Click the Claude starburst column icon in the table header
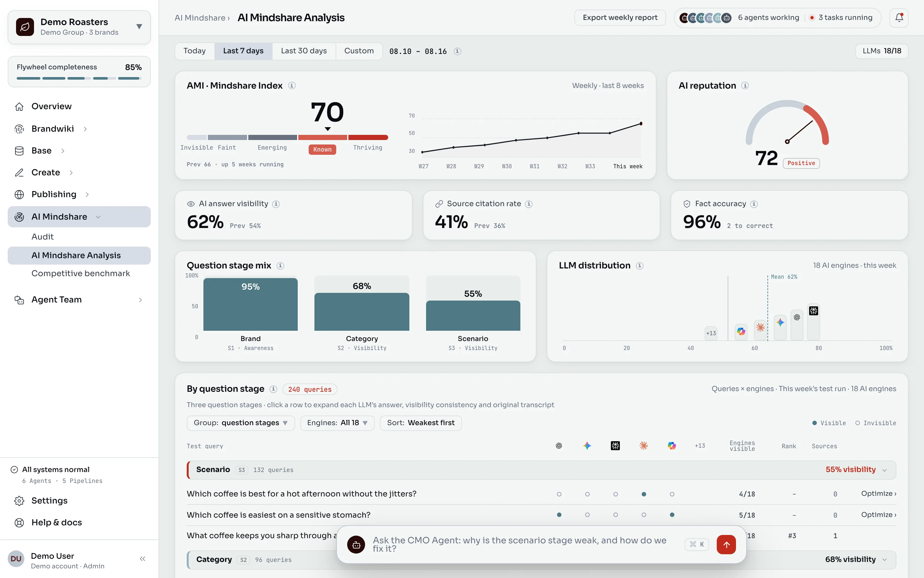924x578 pixels. (644, 446)
